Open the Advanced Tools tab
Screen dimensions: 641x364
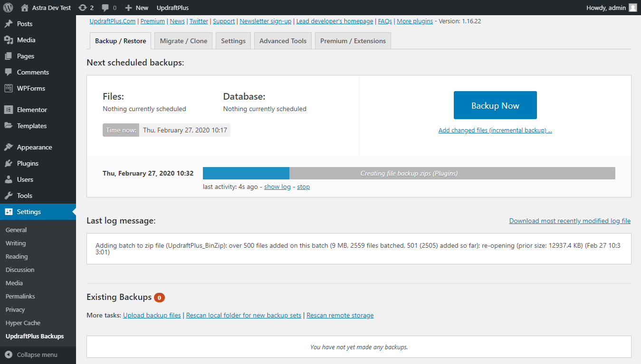tap(282, 41)
